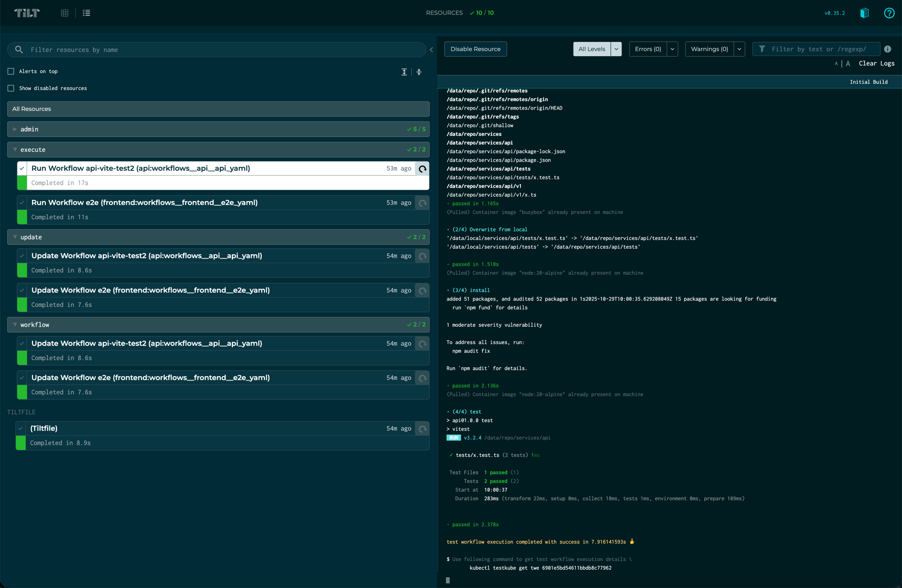This screenshot has height=588, width=902.
Task: Click Clear Logs
Action: 876,63
